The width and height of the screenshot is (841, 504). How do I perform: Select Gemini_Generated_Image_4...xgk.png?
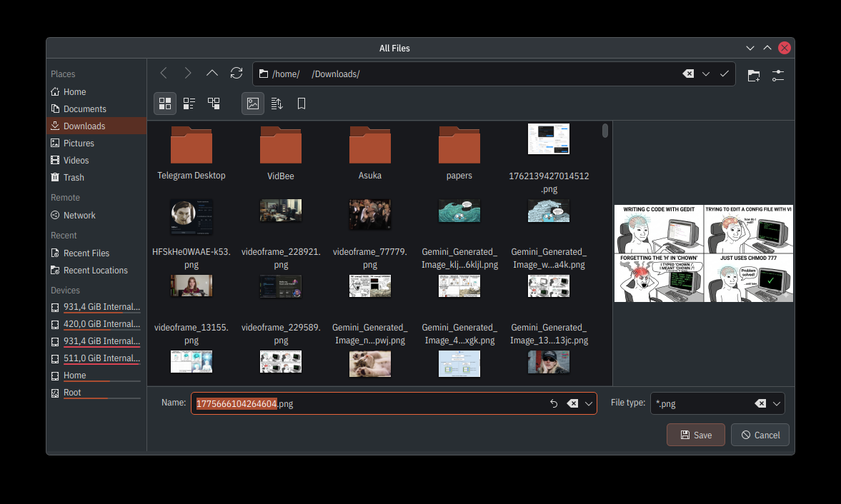point(459,310)
